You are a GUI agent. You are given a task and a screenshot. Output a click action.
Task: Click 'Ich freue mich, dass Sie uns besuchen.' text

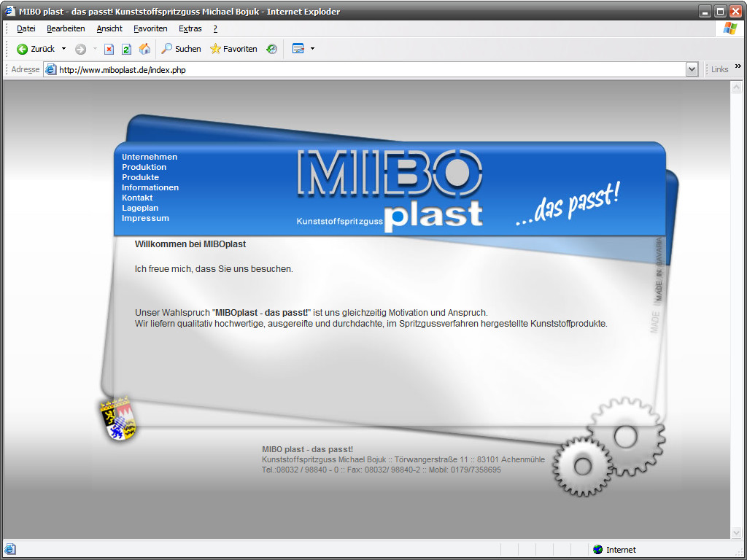(x=214, y=269)
